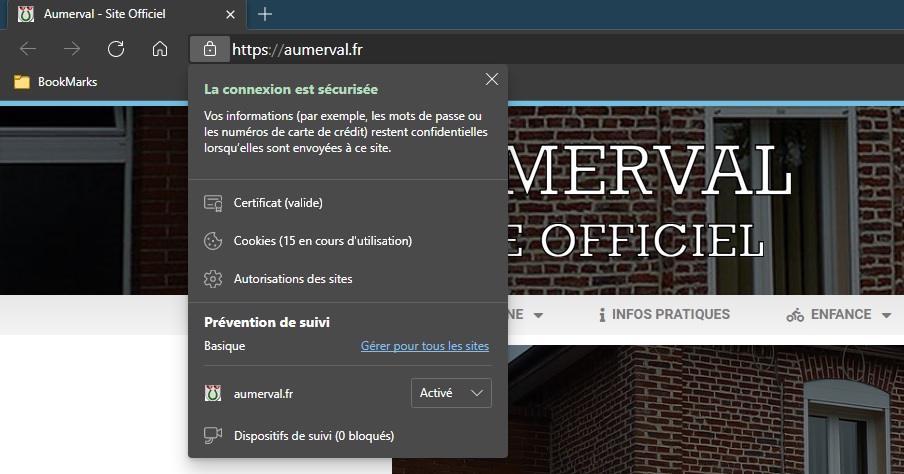This screenshot has width=904, height=474.
Task: Close the Aumerval - Site Officiel tab
Action: (x=231, y=15)
